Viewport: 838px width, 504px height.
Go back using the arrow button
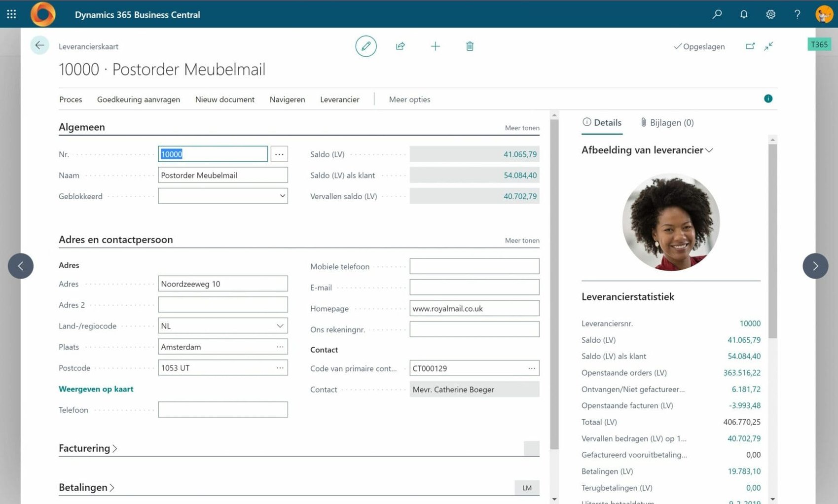39,45
